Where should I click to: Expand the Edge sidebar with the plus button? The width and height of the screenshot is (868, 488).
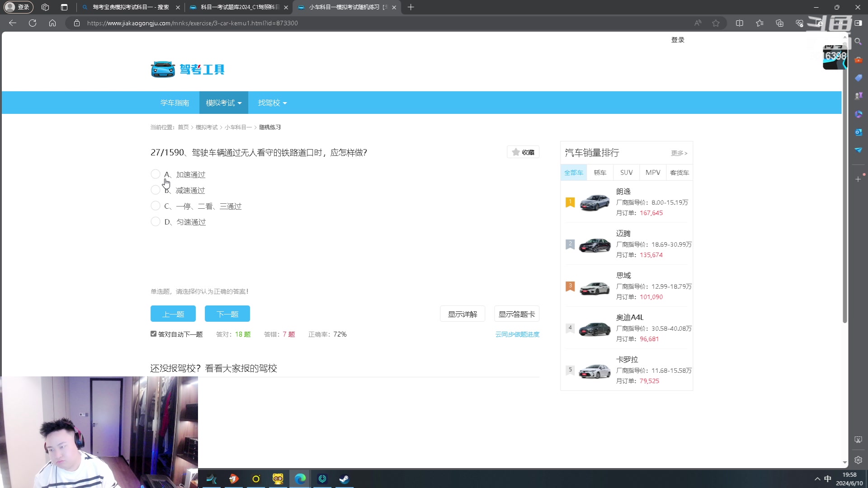858,179
